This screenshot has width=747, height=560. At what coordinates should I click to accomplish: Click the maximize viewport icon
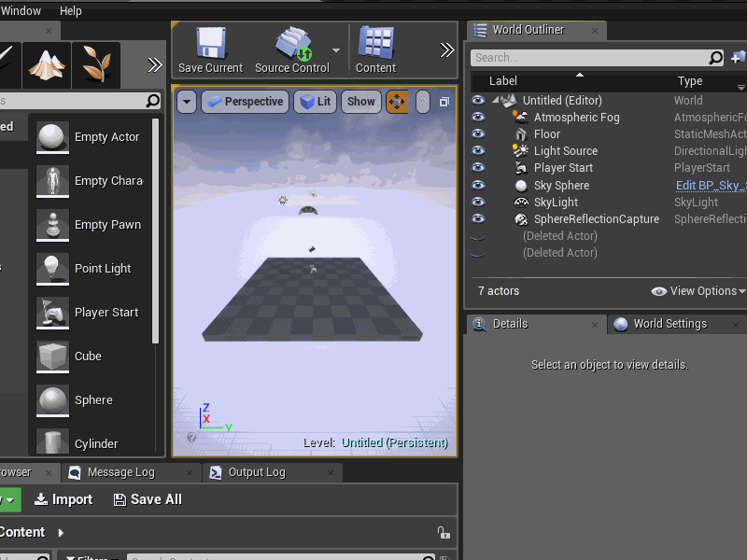445,102
